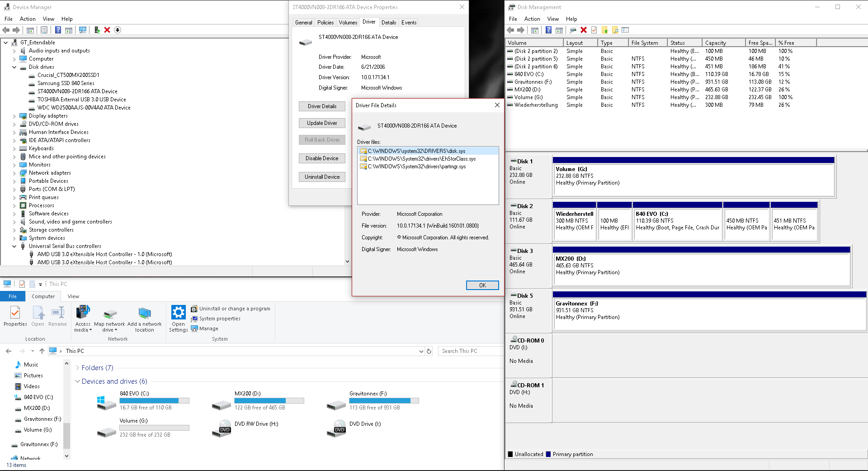Click the blue Help icon in Device Manager toolbar
The width and height of the screenshot is (868, 471).
(58, 30)
